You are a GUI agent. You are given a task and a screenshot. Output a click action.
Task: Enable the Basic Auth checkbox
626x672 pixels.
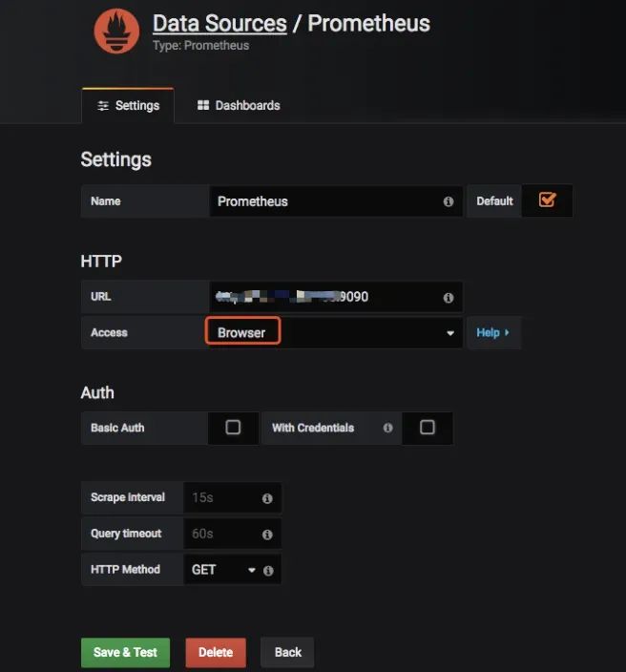tap(233, 428)
